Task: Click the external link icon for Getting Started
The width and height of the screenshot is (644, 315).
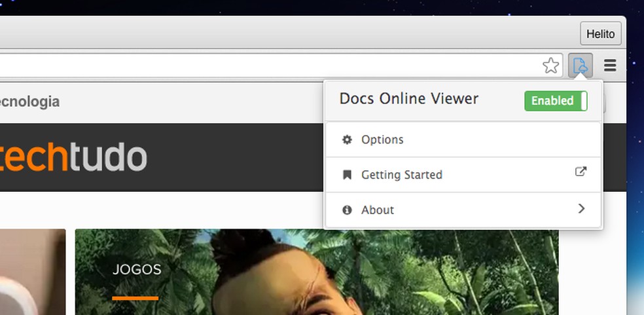Action: [x=581, y=172]
